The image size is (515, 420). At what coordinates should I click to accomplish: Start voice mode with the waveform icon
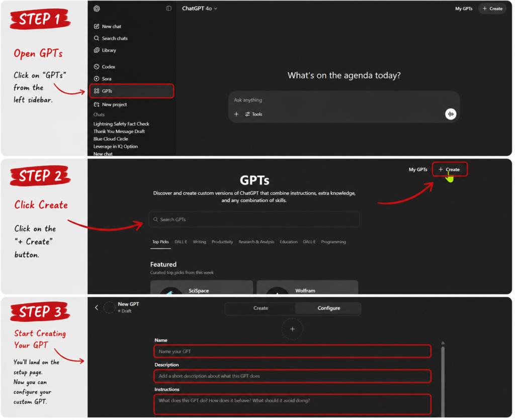451,114
